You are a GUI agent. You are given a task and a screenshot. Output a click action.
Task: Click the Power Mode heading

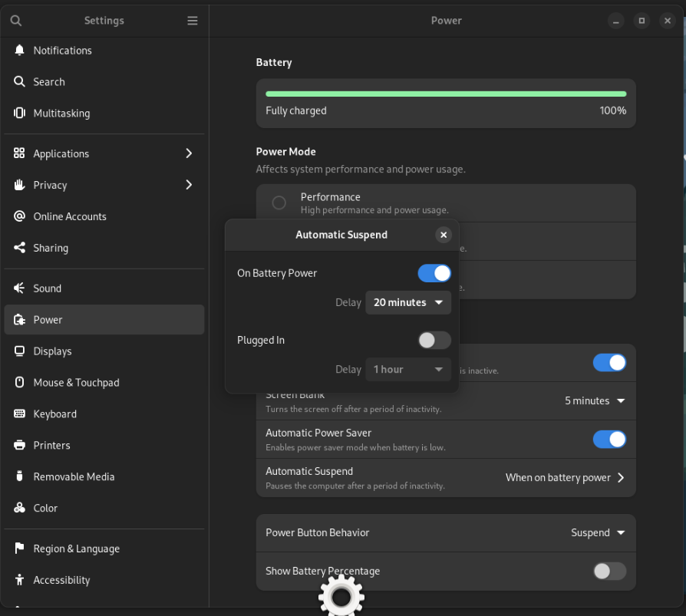tap(285, 152)
